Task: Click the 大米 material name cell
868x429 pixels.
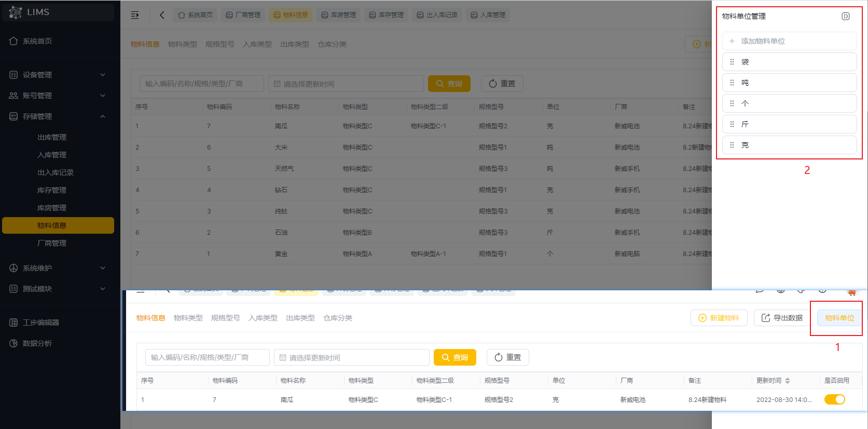Action: pyautogui.click(x=281, y=148)
